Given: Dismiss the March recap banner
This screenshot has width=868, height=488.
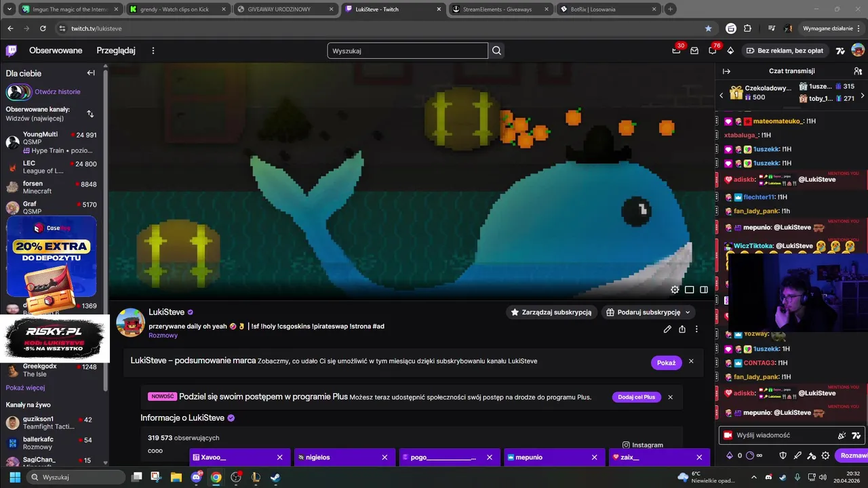Looking at the screenshot, I should (691, 361).
